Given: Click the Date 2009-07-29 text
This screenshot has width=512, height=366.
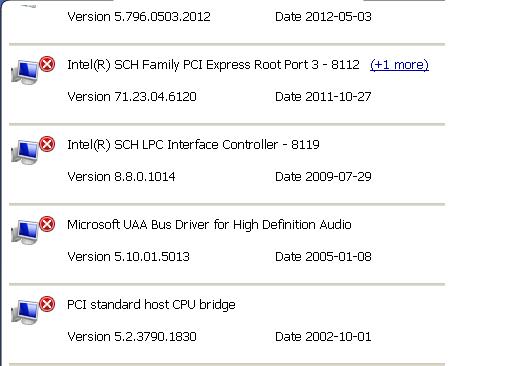Looking at the screenshot, I should [323, 177].
